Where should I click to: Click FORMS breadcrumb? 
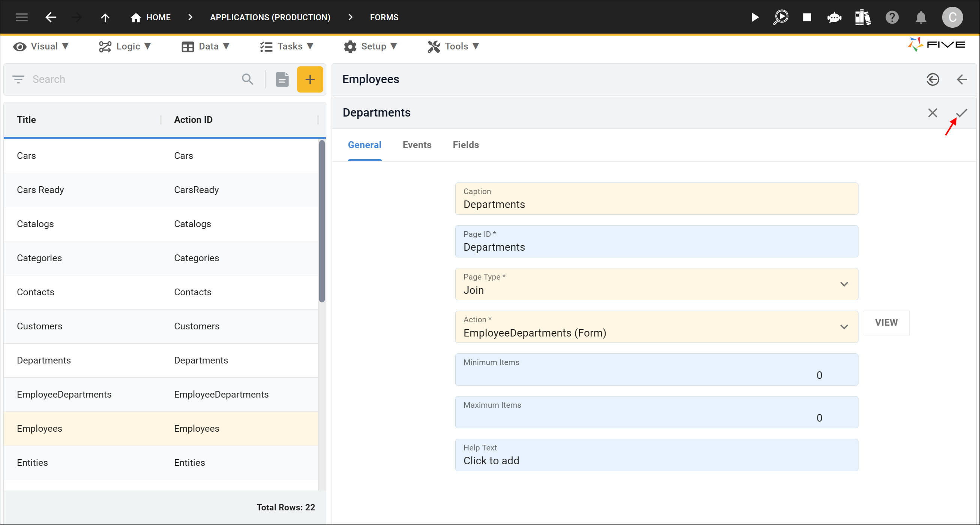(x=384, y=17)
